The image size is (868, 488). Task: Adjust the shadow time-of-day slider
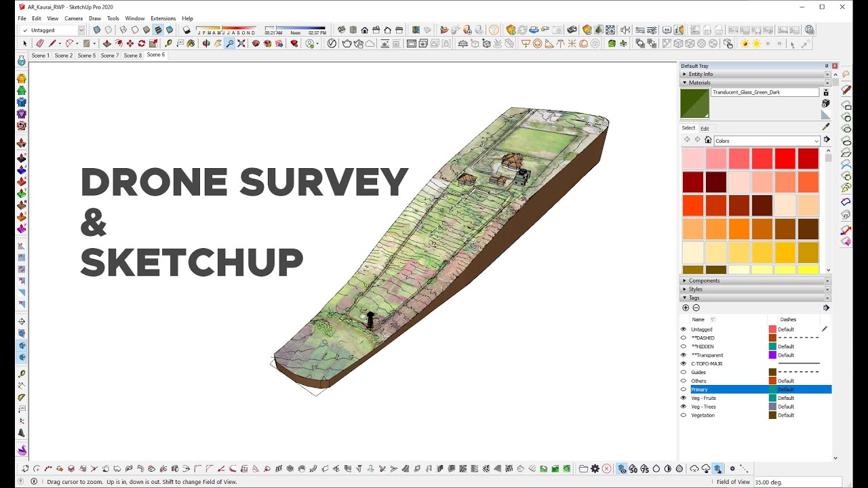tap(296, 30)
